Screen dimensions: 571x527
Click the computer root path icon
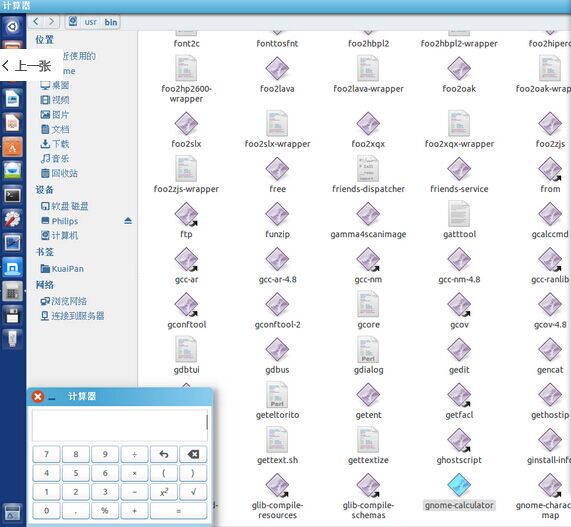click(x=73, y=21)
